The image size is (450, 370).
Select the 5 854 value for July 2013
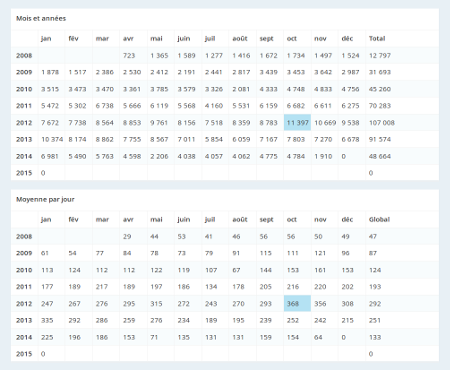click(x=214, y=139)
